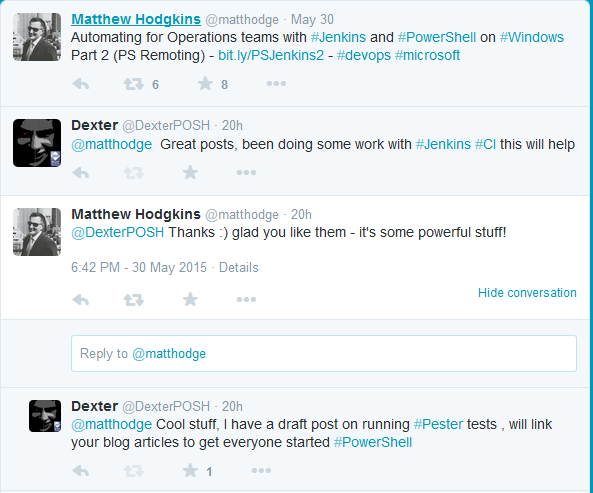Reply to Dexter's 'Great posts' tweet
The width and height of the screenshot is (593, 493).
click(81, 173)
